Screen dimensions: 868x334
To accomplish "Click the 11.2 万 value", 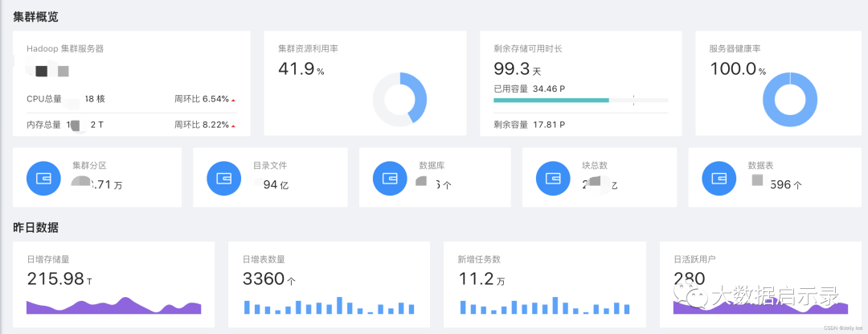I will [x=481, y=279].
